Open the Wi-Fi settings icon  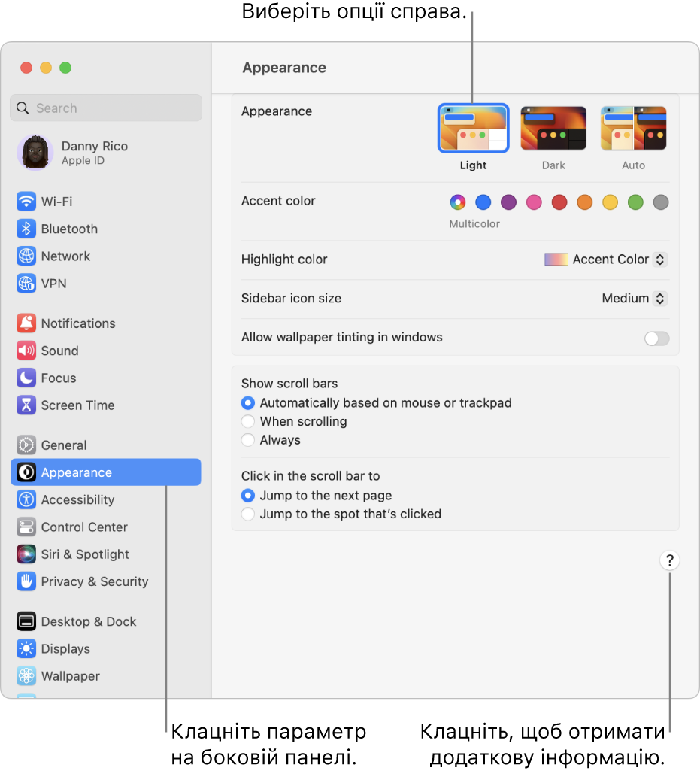click(x=26, y=202)
